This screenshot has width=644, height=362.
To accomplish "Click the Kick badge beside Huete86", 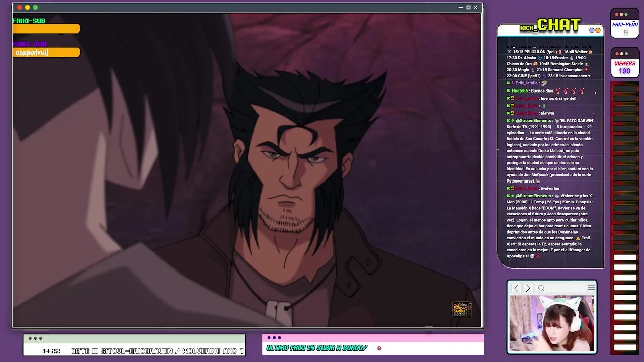I will pyautogui.click(x=509, y=91).
